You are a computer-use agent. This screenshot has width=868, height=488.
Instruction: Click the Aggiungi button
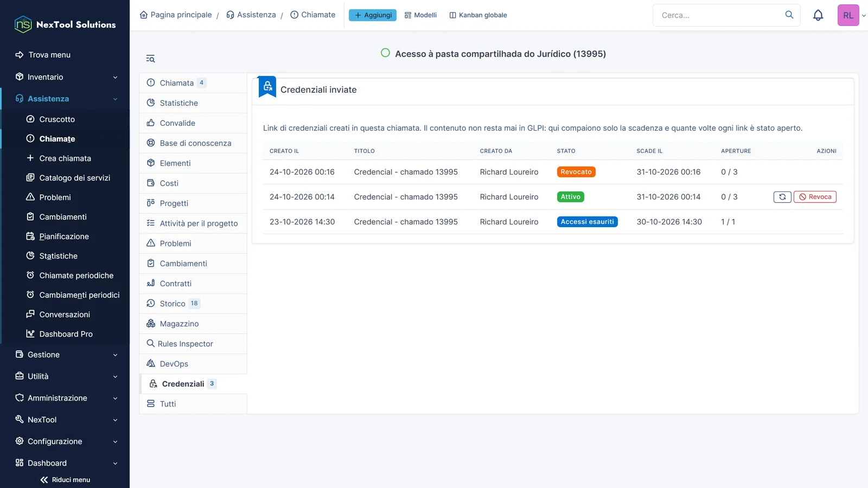373,15
